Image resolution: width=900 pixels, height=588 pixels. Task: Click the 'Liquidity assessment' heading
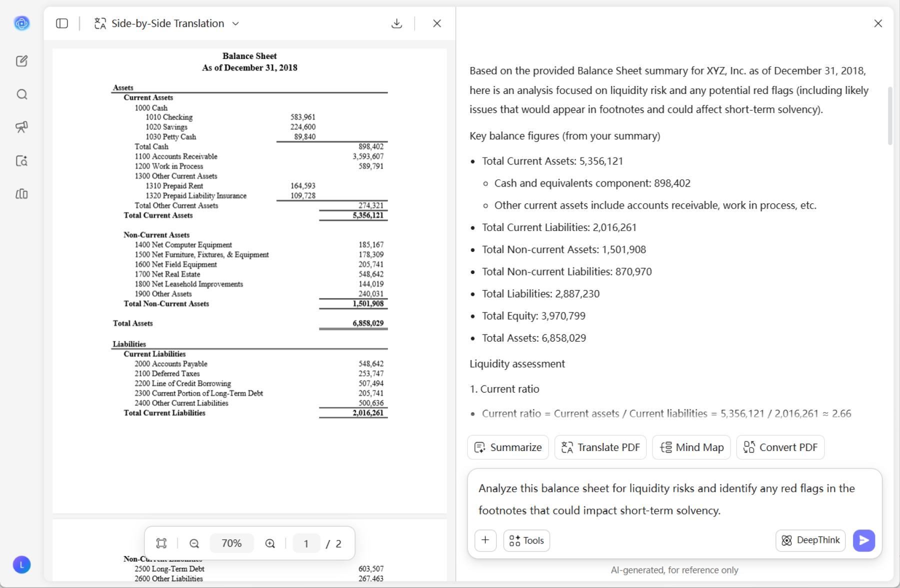(x=517, y=364)
